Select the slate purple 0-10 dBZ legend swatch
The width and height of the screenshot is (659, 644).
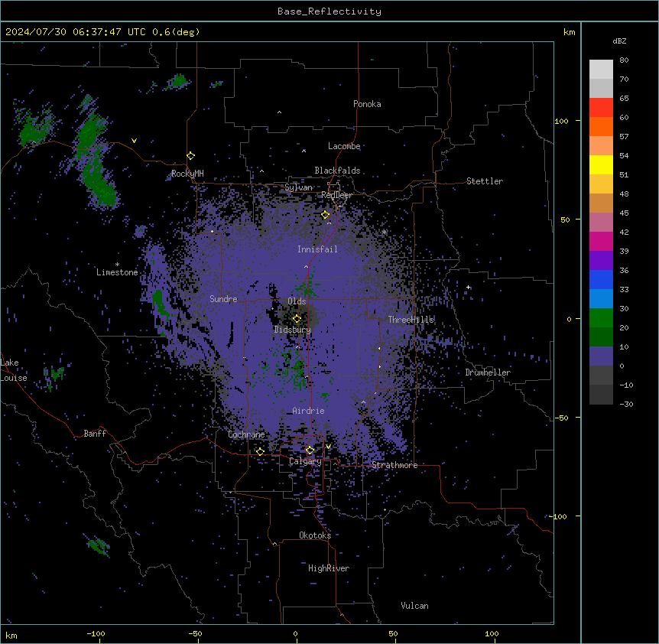coord(601,356)
